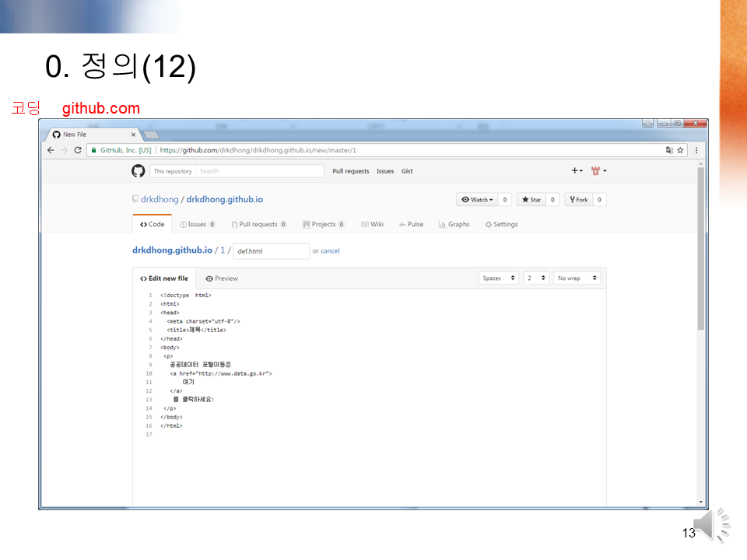Click the </html> code line

pos(171,425)
